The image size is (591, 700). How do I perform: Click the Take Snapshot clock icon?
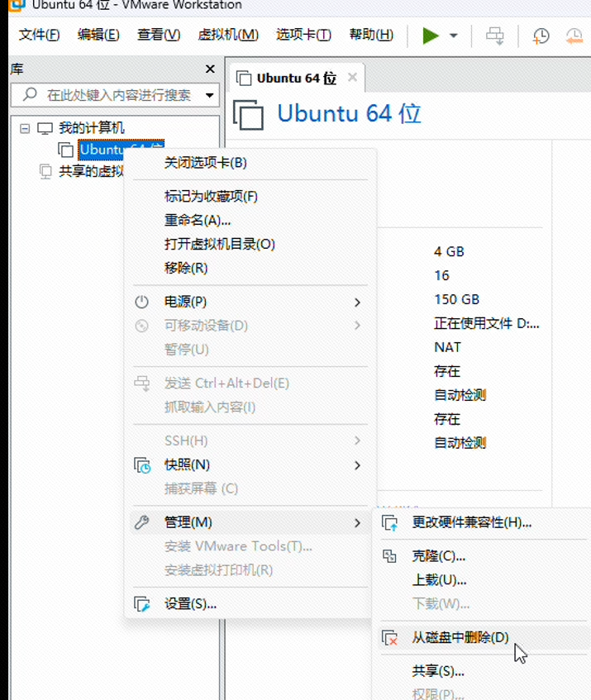[541, 36]
